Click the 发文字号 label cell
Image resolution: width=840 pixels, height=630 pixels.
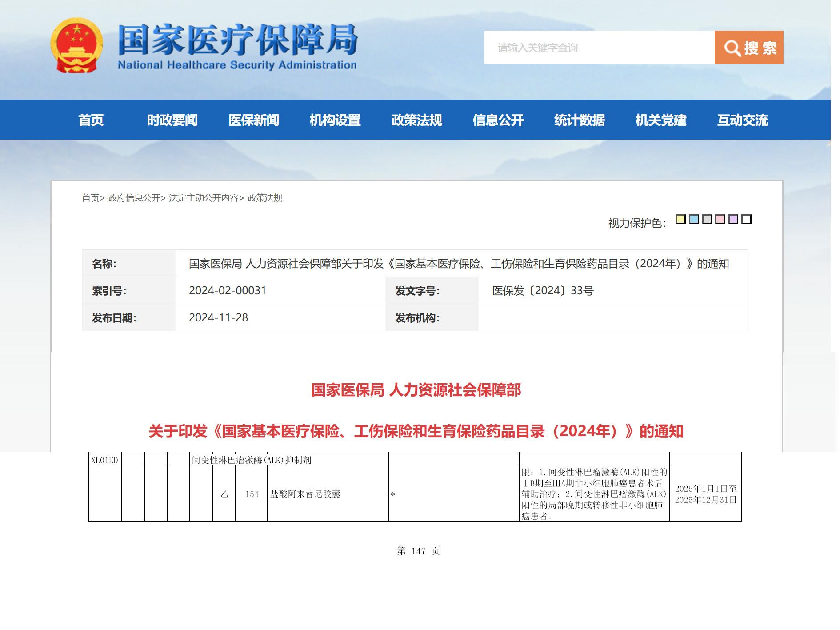pos(432,291)
